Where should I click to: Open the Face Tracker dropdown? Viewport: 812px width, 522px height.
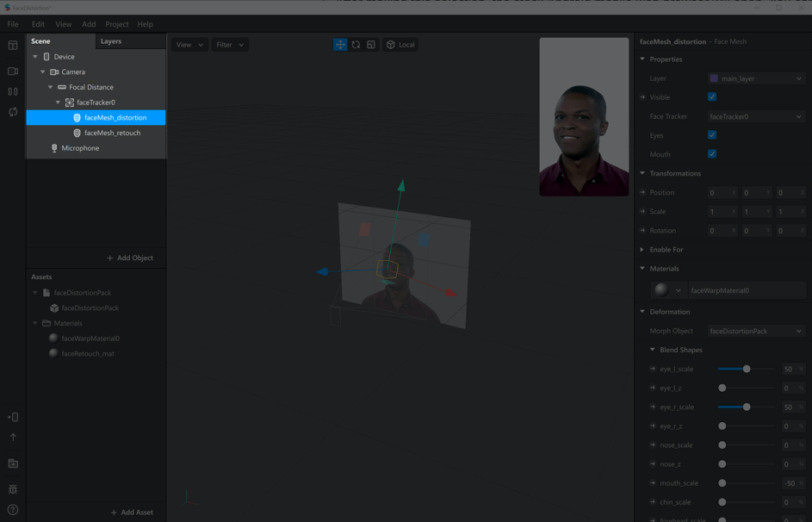[x=757, y=116]
